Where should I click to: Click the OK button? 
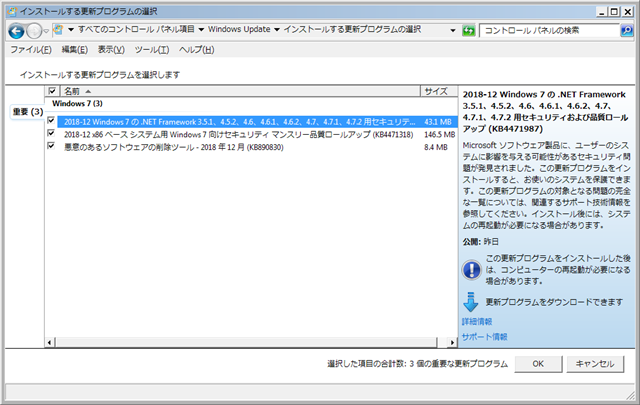tap(538, 364)
